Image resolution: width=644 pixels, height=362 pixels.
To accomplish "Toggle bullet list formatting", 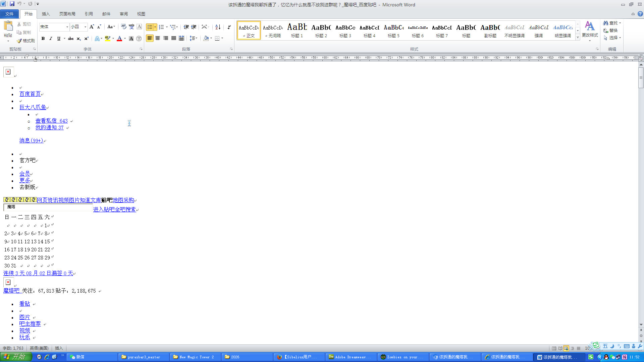I will [150, 27].
